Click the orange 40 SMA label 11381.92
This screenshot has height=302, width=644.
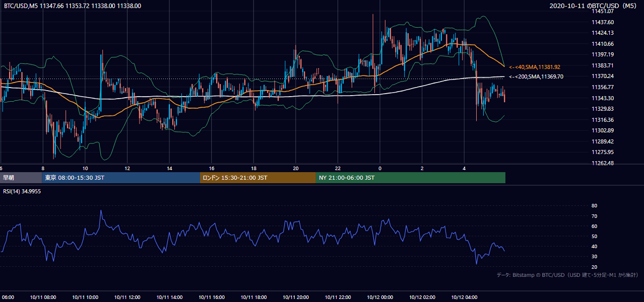coord(535,67)
